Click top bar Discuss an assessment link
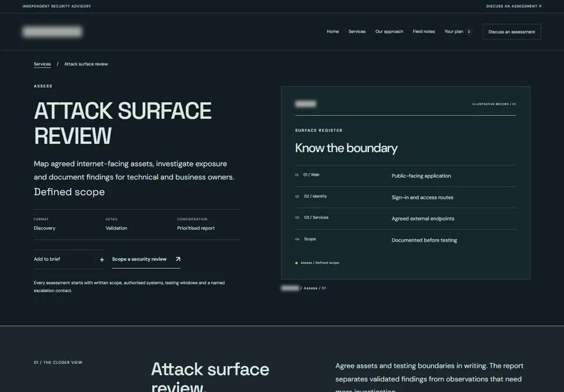This screenshot has width=564, height=392. pos(513,6)
